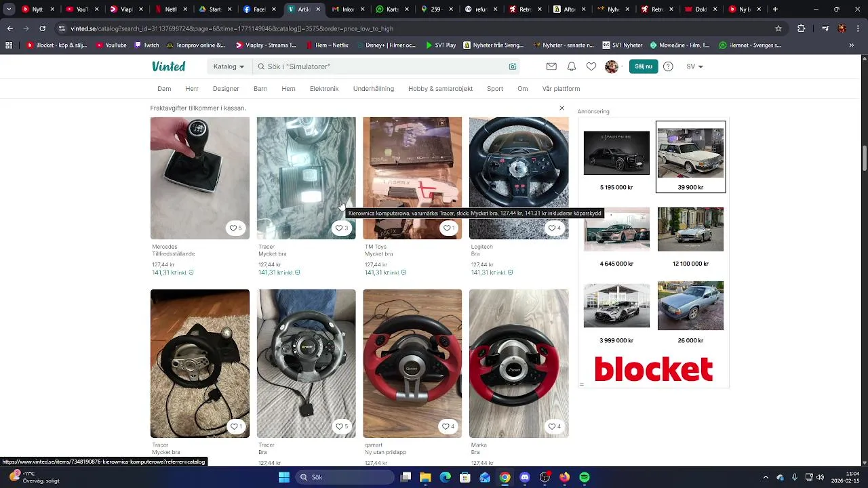Open Firefox from the taskbar

tap(565, 477)
